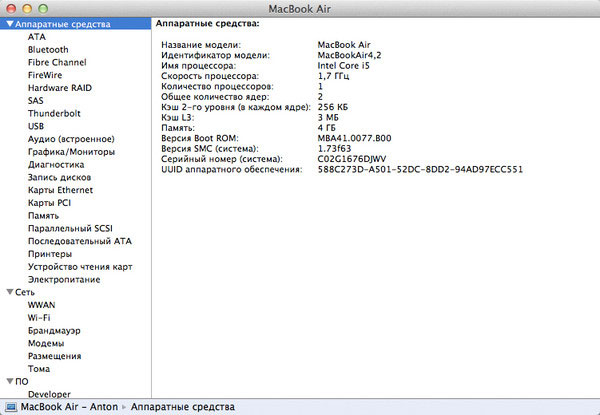Click Boot ROM version MBA41.0077.B00

coord(354,138)
